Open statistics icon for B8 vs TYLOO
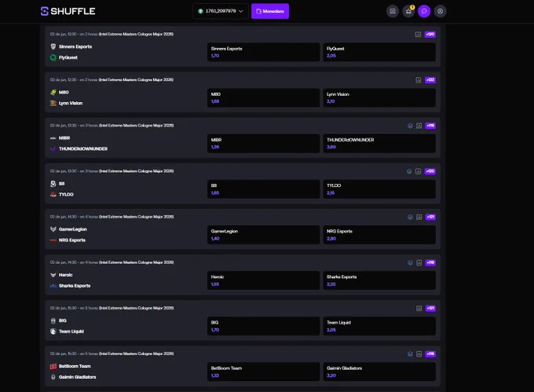This screenshot has width=534, height=392. (x=419, y=171)
